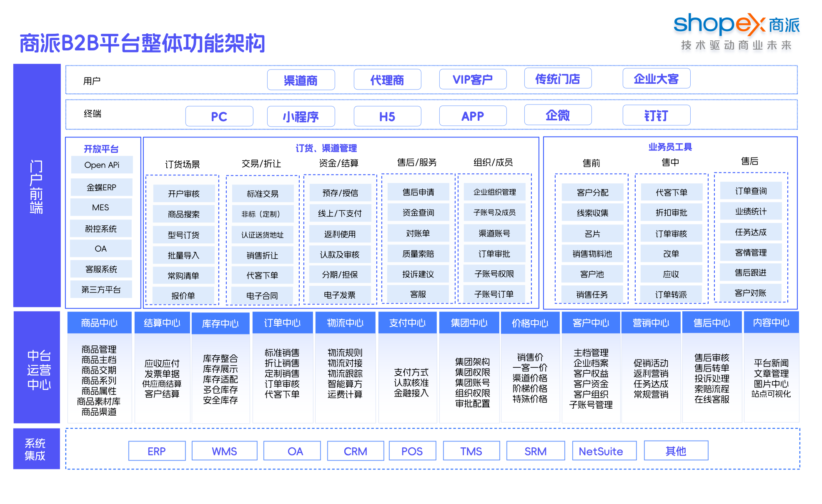Image resolution: width=822 pixels, height=504 pixels.
Task: Open the 商品中心 tab header
Action: (x=99, y=323)
